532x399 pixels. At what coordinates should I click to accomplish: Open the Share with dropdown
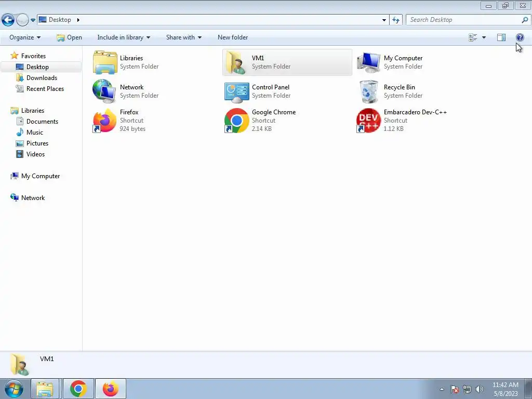(x=183, y=37)
